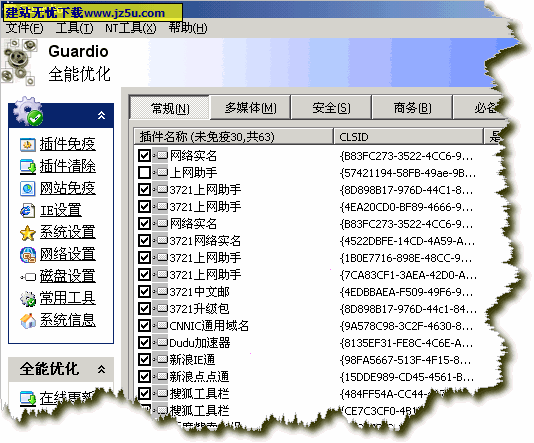Sort by the 插件名称 column header
The width and height of the screenshot is (534, 443).
pos(233,137)
